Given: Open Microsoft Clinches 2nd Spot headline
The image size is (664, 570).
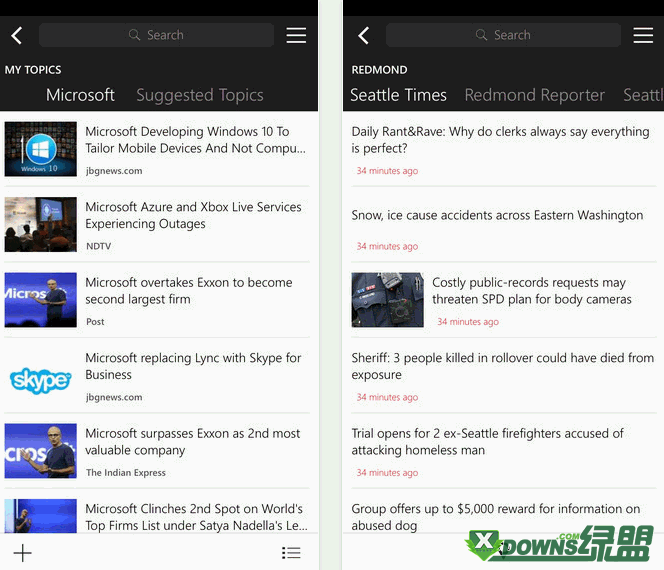Looking at the screenshot, I should click(196, 517).
